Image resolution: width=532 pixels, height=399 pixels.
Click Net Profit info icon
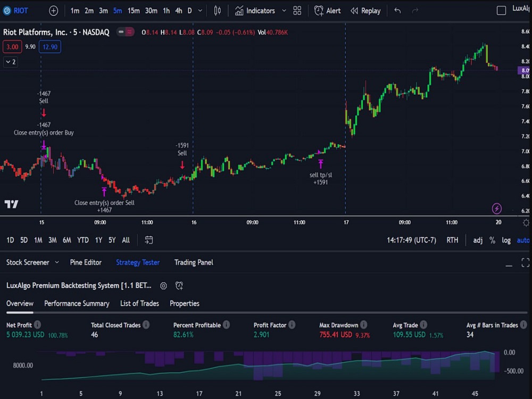(37, 325)
